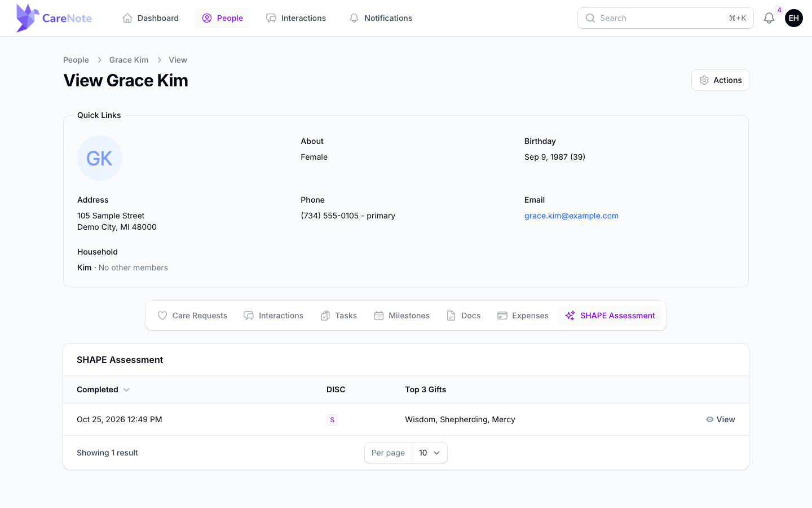Click the S DISC badge
This screenshot has width=812, height=508.
[x=332, y=419]
